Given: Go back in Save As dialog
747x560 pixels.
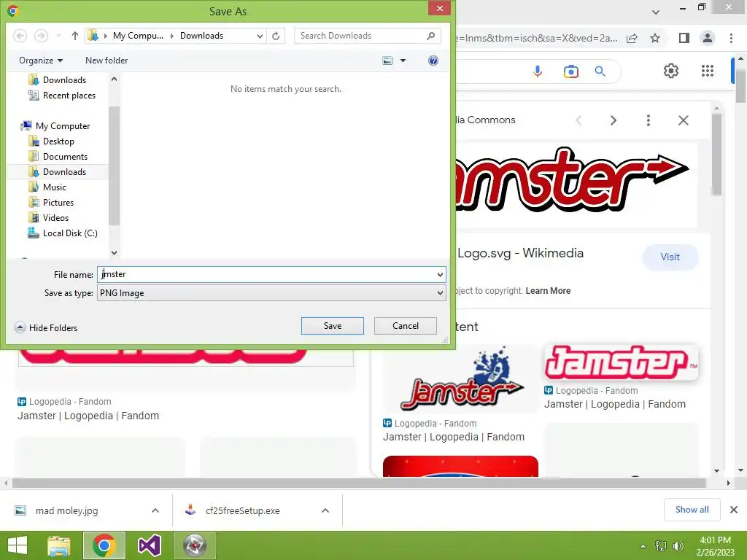Looking at the screenshot, I should tap(20, 36).
